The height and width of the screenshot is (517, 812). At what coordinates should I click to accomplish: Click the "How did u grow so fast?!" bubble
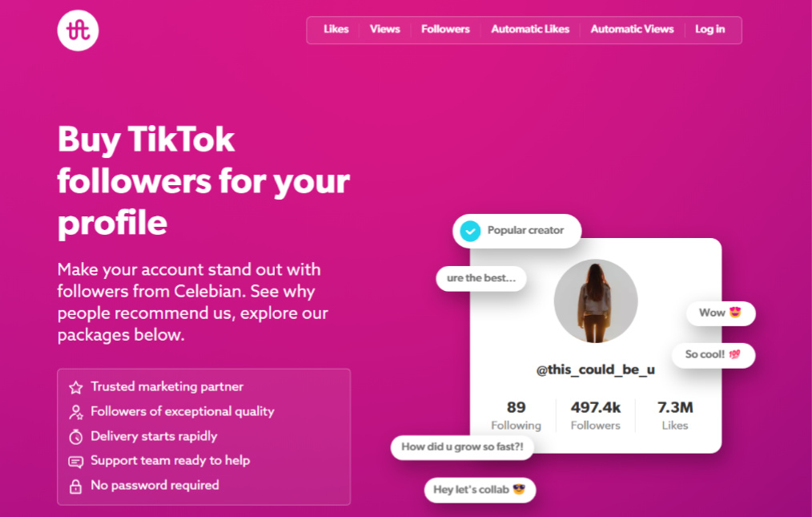click(462, 447)
